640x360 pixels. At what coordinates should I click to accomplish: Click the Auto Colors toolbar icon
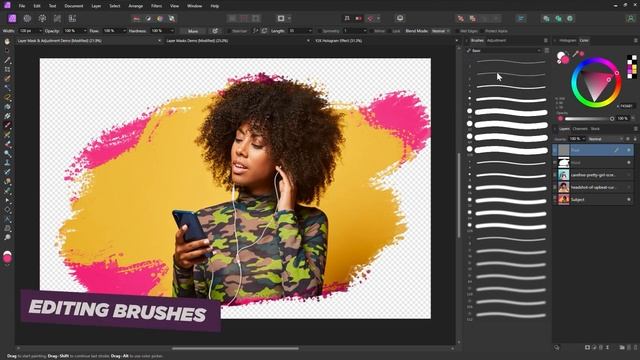160,18
